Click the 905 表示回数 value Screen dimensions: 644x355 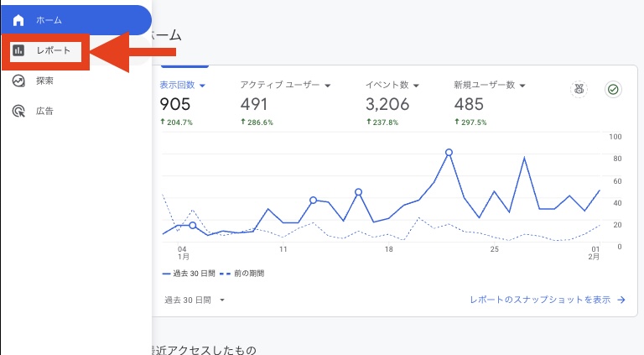175,104
